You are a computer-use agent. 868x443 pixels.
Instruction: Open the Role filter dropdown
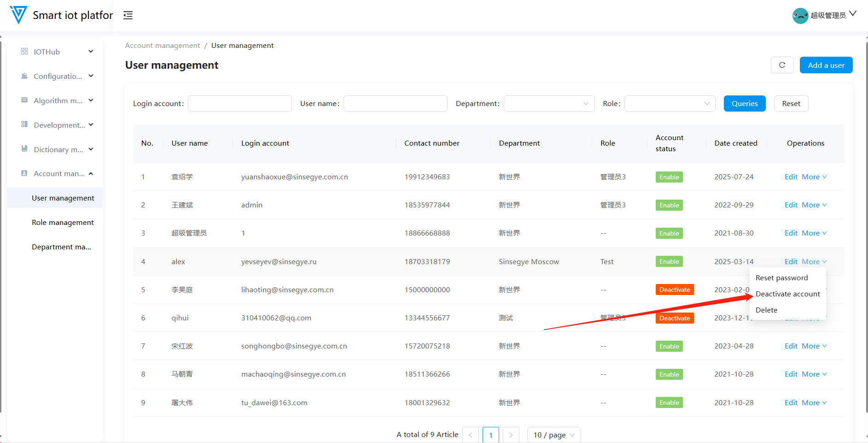[x=670, y=104]
